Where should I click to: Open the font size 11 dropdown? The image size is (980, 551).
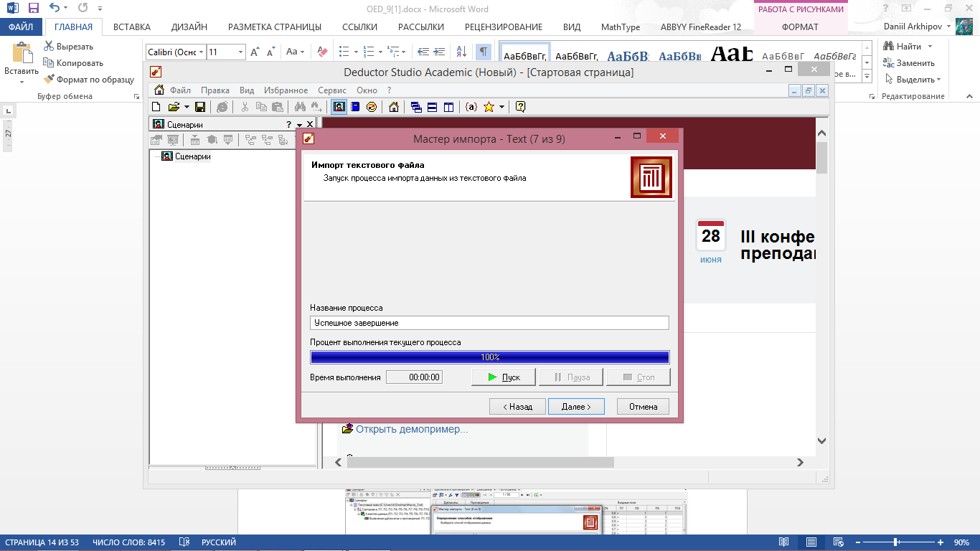pyautogui.click(x=240, y=52)
